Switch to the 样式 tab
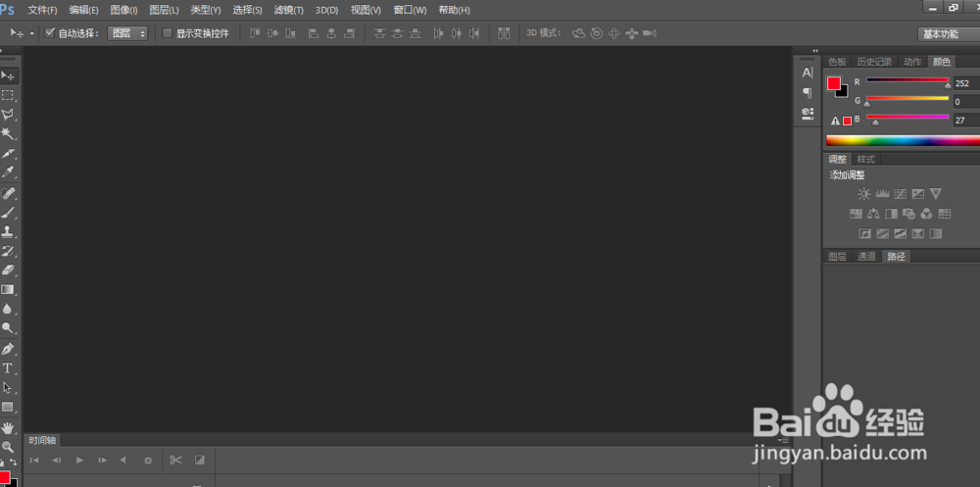Screen dimensions: 980x487 click(x=865, y=159)
